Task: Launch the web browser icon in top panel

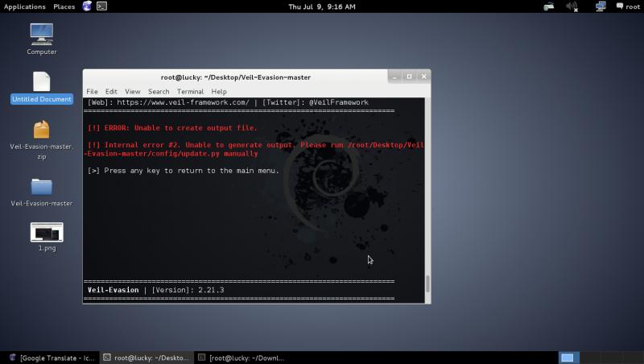Action: coord(87,6)
